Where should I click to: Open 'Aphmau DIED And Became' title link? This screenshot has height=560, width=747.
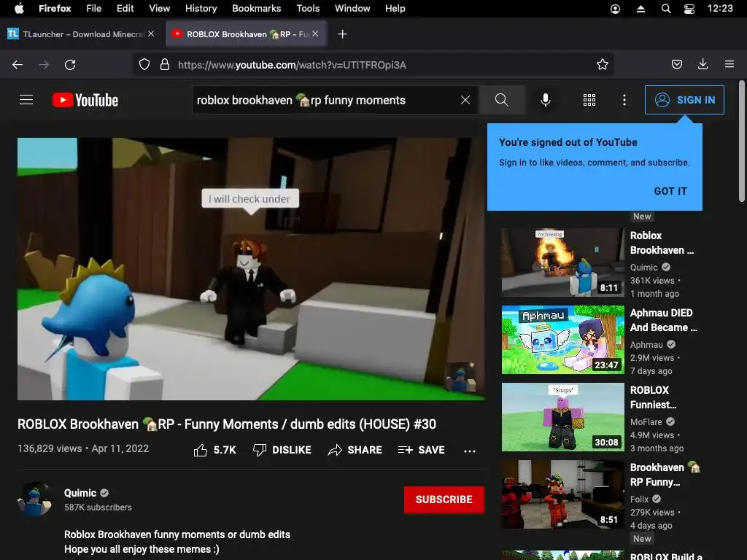(x=664, y=320)
